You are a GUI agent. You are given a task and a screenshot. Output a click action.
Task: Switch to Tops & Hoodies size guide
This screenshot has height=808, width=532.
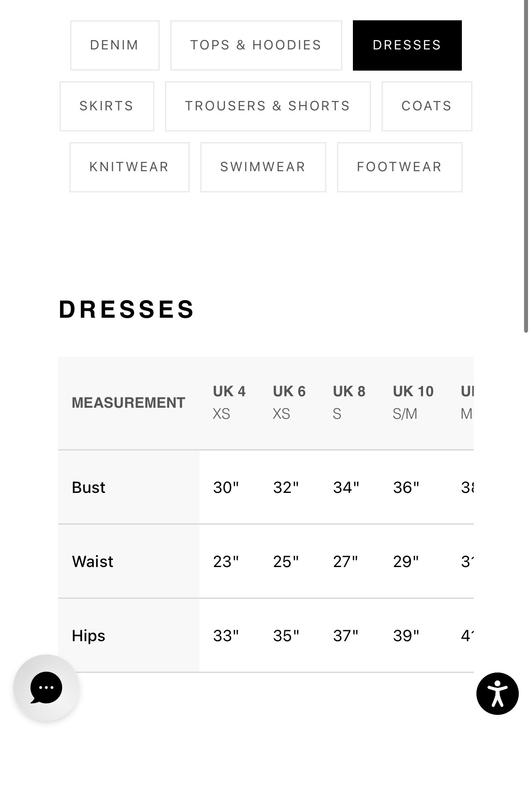pos(256,45)
